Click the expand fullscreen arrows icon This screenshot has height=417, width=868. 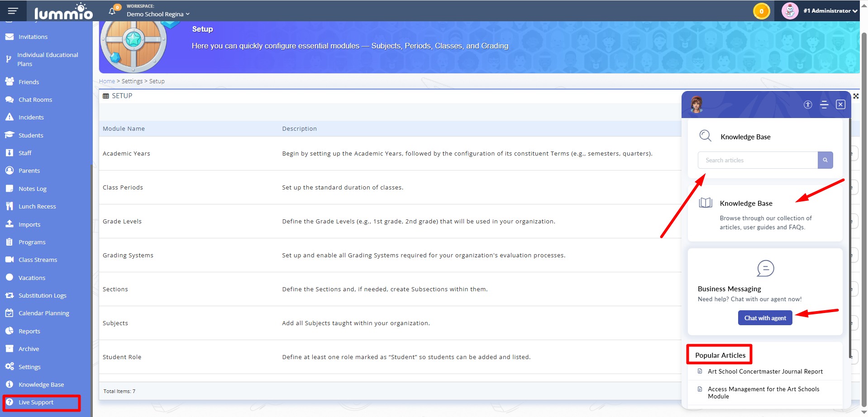(856, 96)
